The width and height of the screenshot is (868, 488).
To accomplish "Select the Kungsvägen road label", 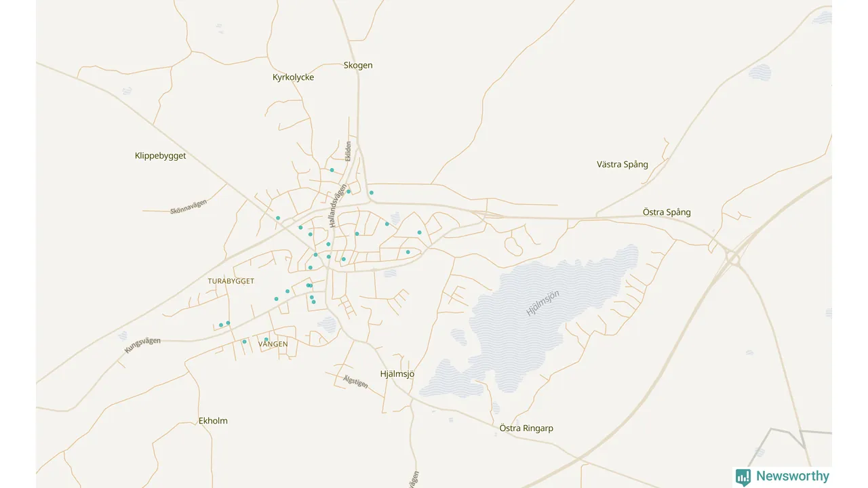I will tap(142, 345).
